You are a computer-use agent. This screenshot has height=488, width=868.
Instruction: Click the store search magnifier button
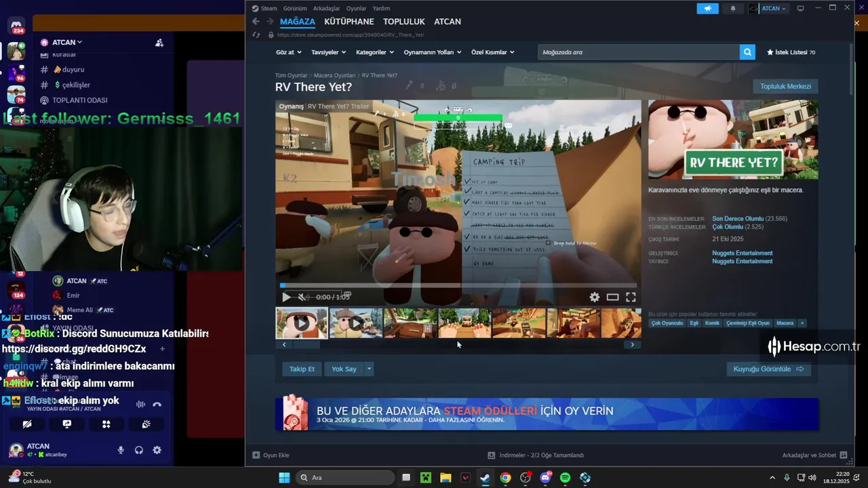[747, 52]
